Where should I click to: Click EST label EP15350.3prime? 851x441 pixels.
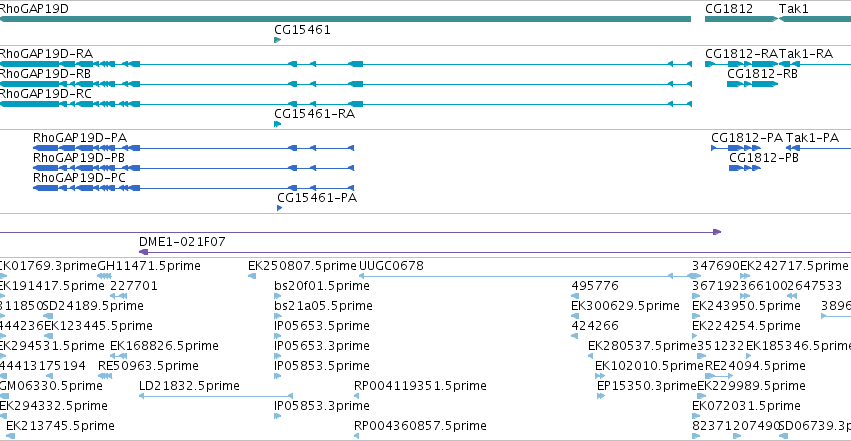pos(646,386)
